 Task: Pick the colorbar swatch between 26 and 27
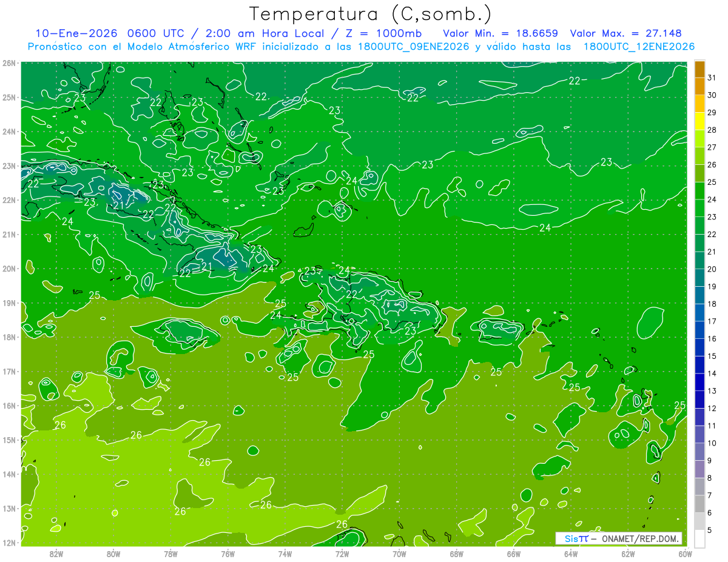coord(699,156)
